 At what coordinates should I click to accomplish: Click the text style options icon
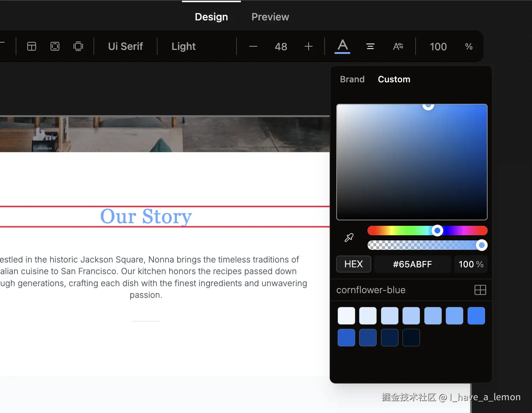398,46
